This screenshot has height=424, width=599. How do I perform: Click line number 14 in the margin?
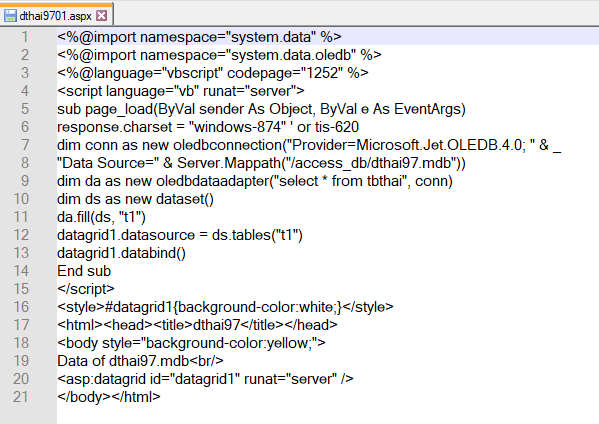(x=21, y=271)
